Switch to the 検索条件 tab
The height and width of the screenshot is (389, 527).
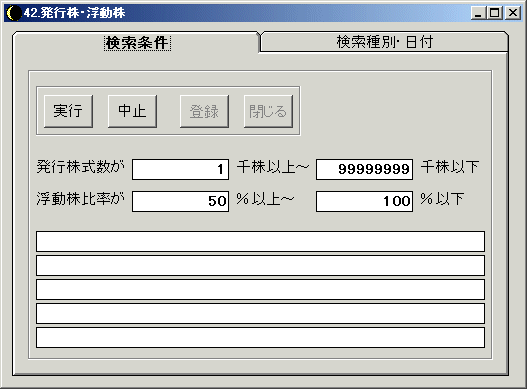pyautogui.click(x=137, y=43)
